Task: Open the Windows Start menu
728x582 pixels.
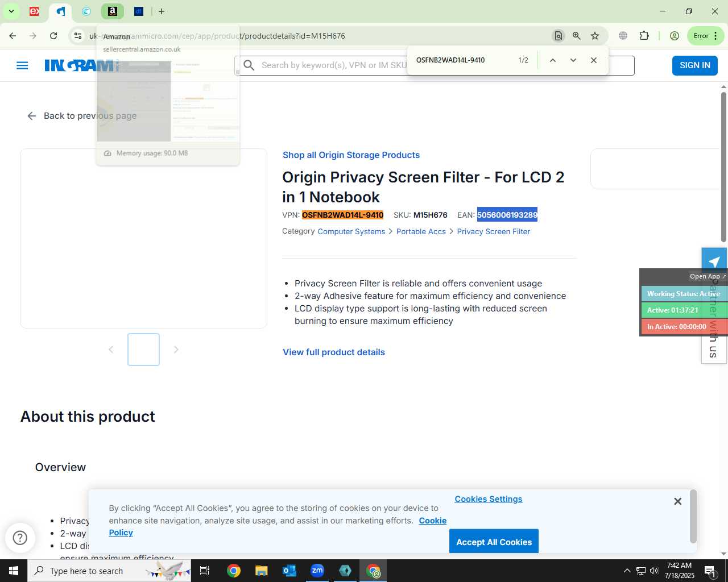Action: [x=14, y=571]
